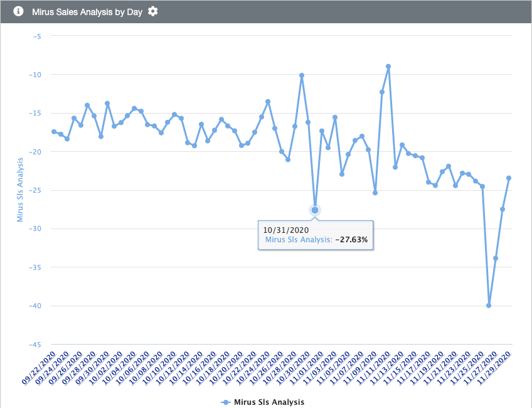
Task: Open the 09/30/2020 date link
Action: coord(92,368)
